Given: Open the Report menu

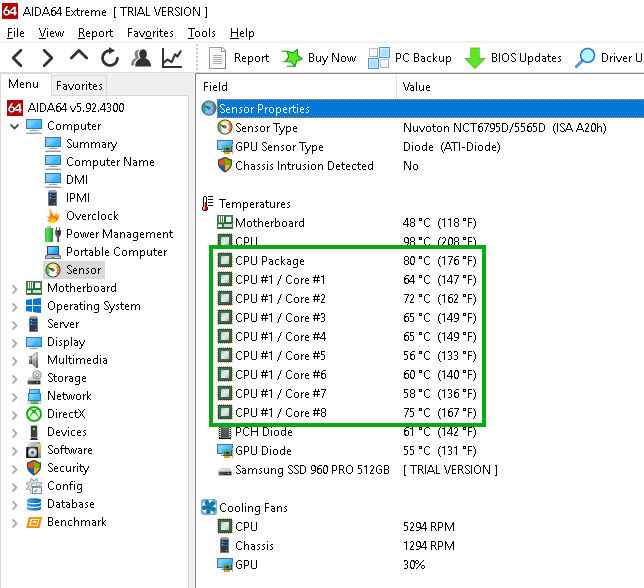Looking at the screenshot, I should pyautogui.click(x=95, y=33).
